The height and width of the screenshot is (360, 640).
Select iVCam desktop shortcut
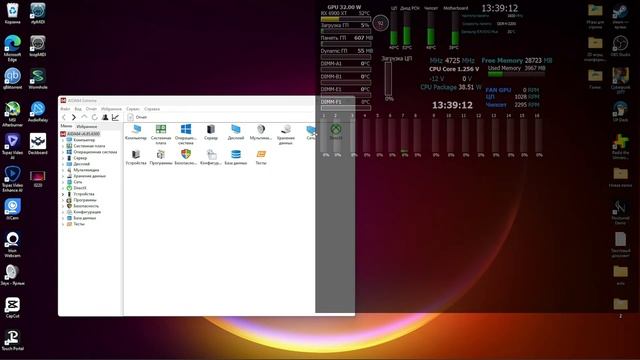(x=12, y=209)
